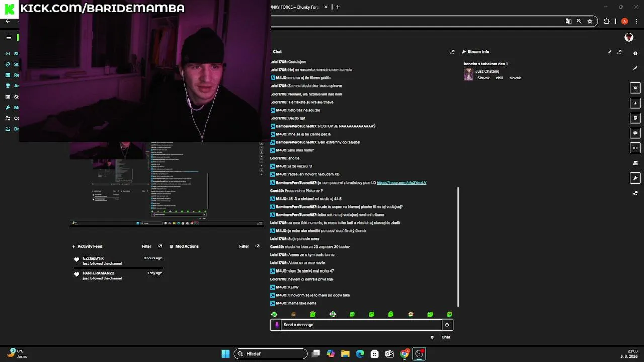Image resolution: width=644 pixels, height=362 pixels.
Task: Toggle the stream preview panel icon
Action: [x=635, y=88]
